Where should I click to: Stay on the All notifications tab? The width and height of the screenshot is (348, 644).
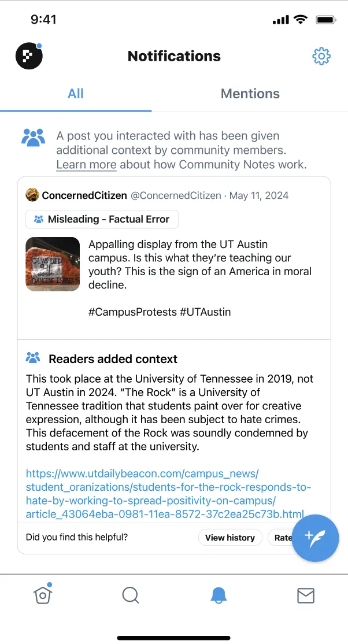[x=75, y=94]
